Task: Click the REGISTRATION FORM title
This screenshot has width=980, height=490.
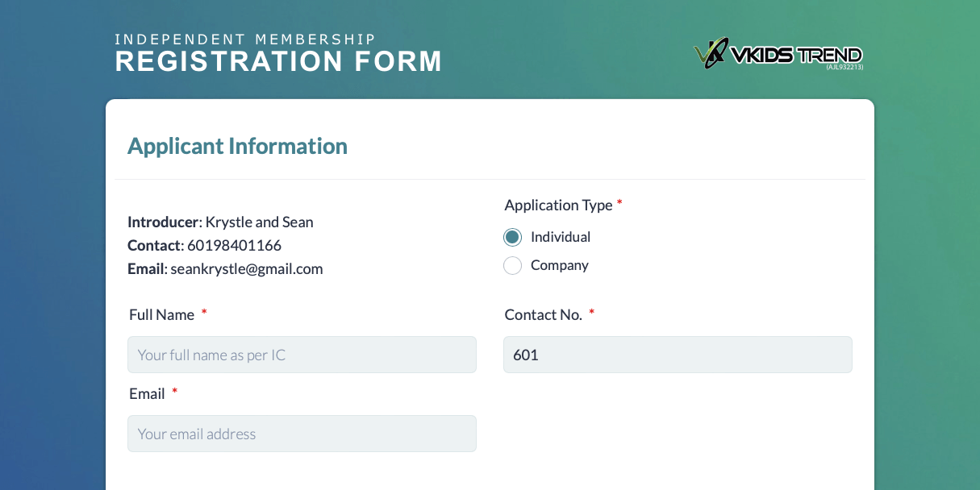Action: point(278,62)
